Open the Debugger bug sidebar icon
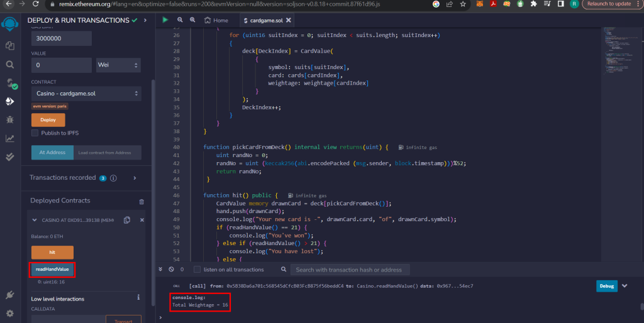Image resolution: width=644 pixels, height=323 pixels. tap(10, 119)
